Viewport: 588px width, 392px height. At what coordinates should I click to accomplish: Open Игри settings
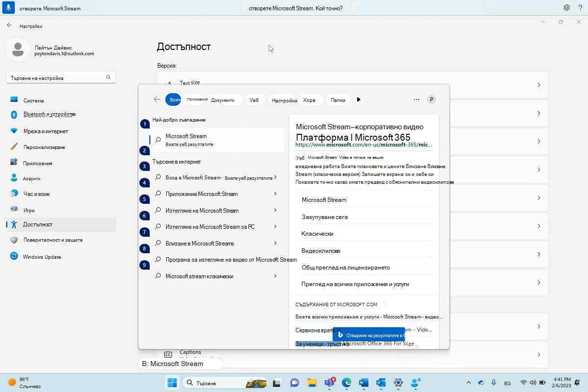[61, 210]
